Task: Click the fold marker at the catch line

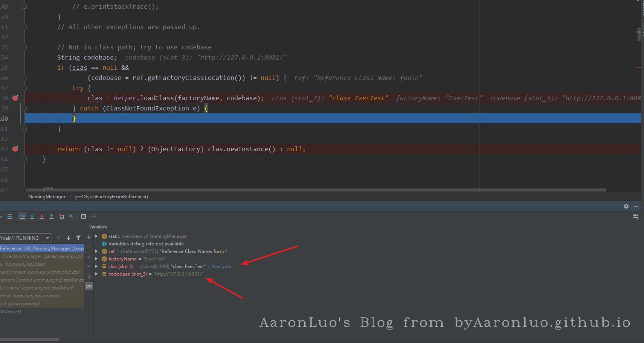Action: [x=24, y=108]
